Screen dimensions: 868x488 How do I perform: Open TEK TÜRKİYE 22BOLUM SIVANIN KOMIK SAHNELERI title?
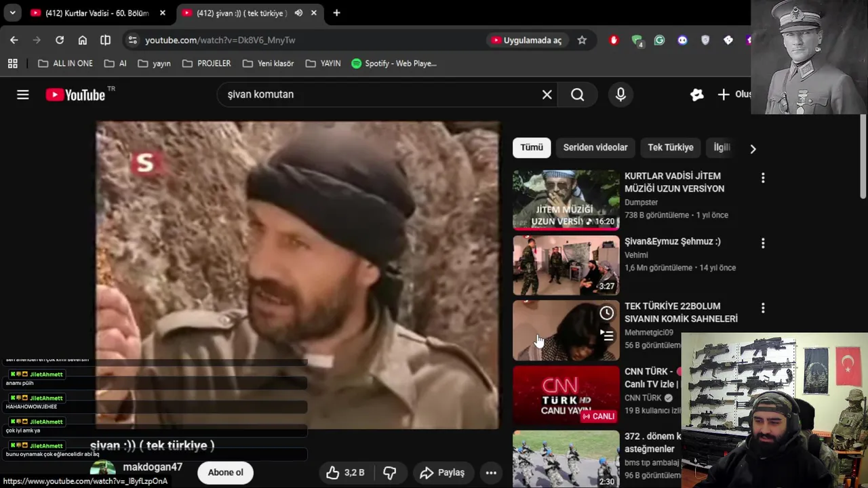point(681,312)
